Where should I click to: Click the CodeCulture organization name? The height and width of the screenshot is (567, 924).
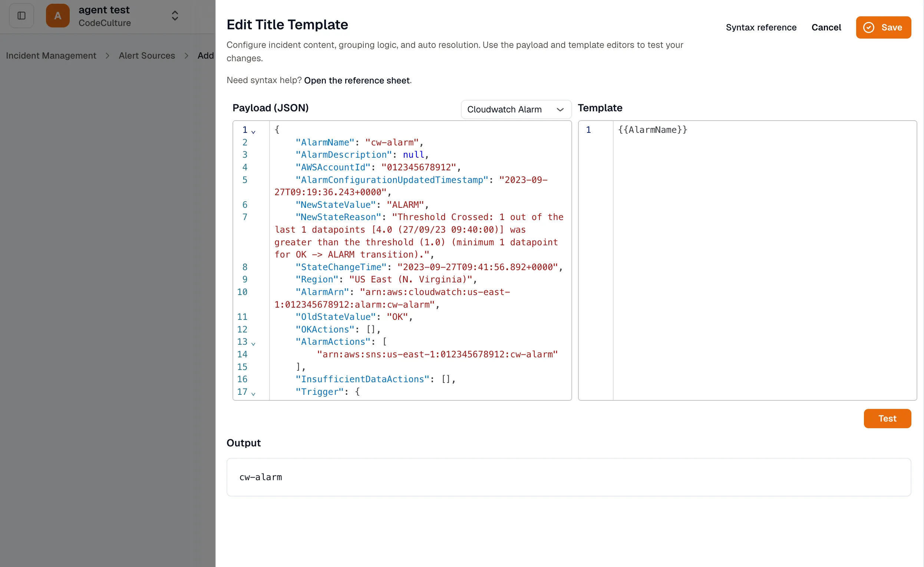(x=105, y=23)
